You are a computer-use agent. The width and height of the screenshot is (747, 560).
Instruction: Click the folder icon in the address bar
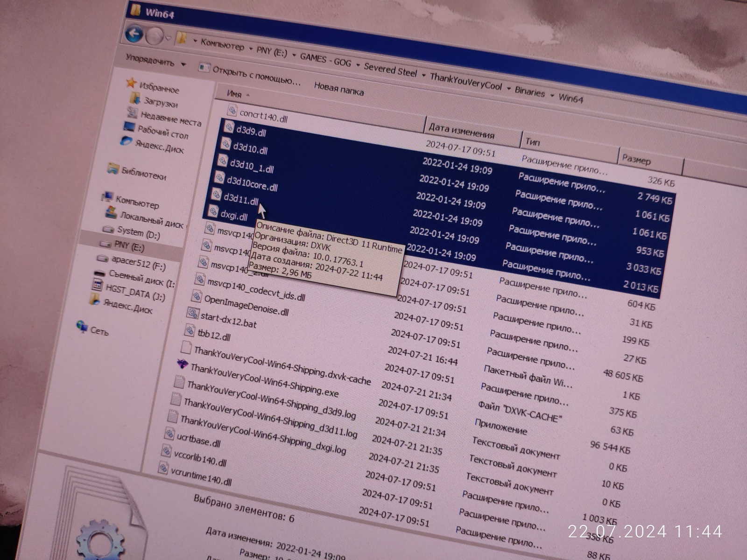coord(182,38)
